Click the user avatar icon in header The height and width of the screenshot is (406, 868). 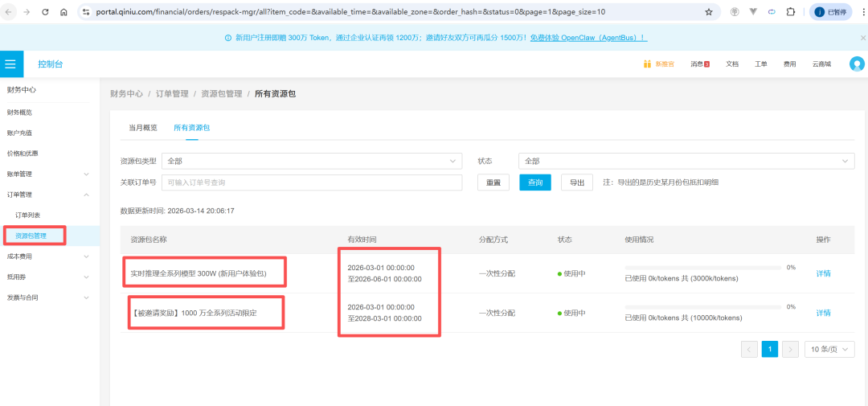coord(856,64)
